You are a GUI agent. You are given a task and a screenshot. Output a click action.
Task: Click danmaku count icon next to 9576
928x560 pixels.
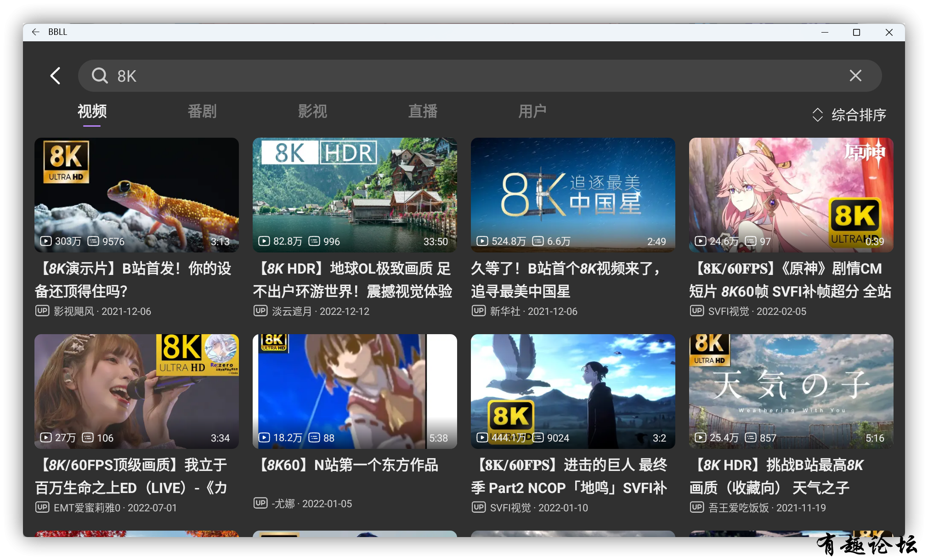(x=93, y=241)
